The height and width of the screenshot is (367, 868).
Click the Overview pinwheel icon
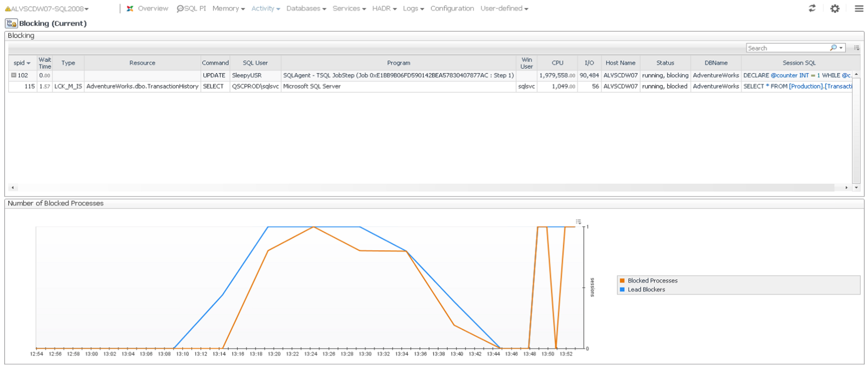point(130,8)
